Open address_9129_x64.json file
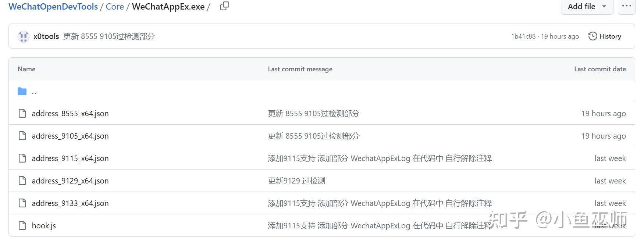This screenshot has height=246, width=644. (x=70, y=181)
